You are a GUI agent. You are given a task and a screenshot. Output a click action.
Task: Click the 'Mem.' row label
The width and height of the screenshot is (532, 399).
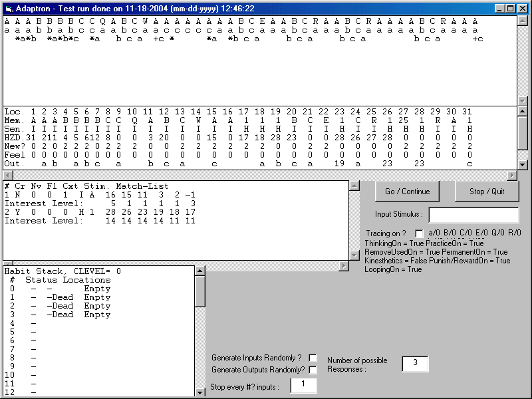coord(14,120)
